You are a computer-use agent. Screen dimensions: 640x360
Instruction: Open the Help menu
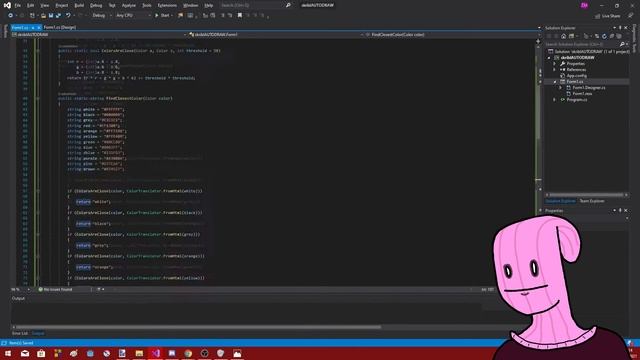click(x=209, y=5)
